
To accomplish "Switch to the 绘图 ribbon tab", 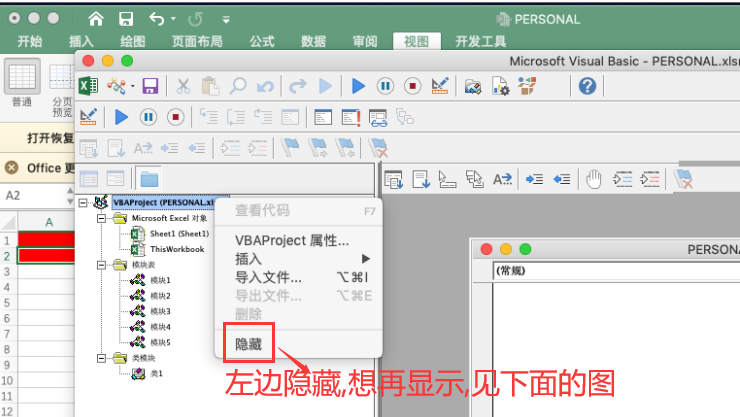I will 133,42.
